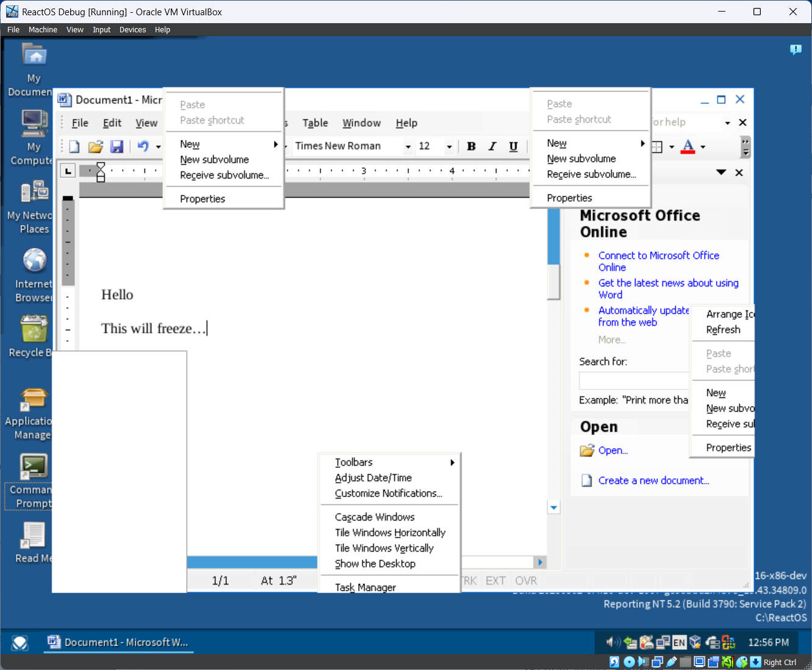Select 'Task Manager' in the context menu
The width and height of the screenshot is (812, 670).
click(x=389, y=587)
